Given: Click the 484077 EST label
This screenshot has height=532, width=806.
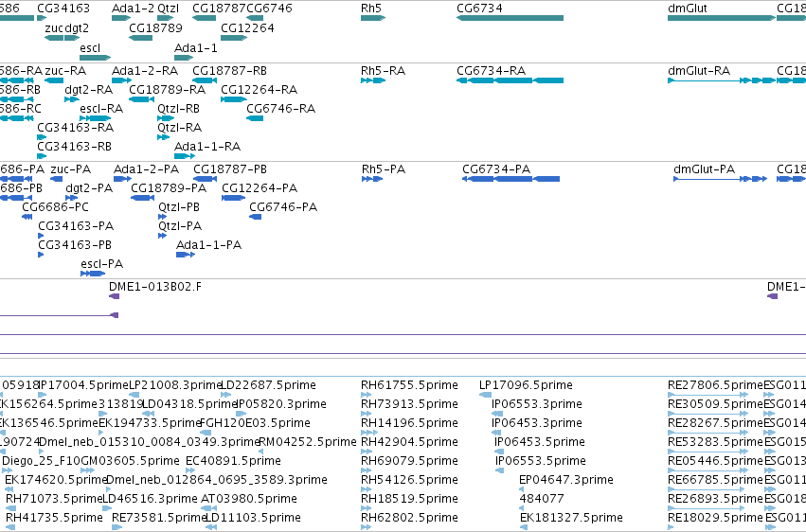Looking at the screenshot, I should (541, 499).
